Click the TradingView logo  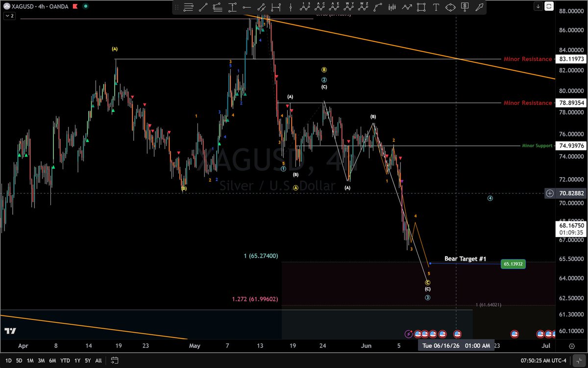pyautogui.click(x=9, y=331)
